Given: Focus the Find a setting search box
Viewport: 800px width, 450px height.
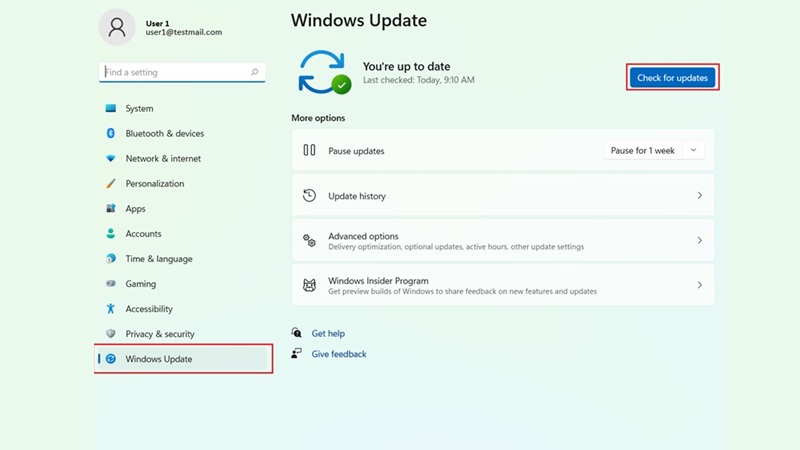Looking at the screenshot, I should click(x=182, y=72).
